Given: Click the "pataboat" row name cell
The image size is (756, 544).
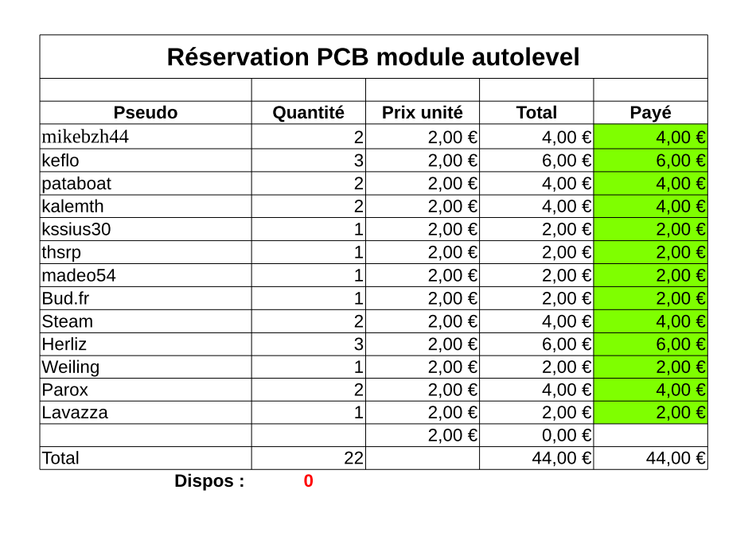Looking at the screenshot, I should [x=146, y=184].
